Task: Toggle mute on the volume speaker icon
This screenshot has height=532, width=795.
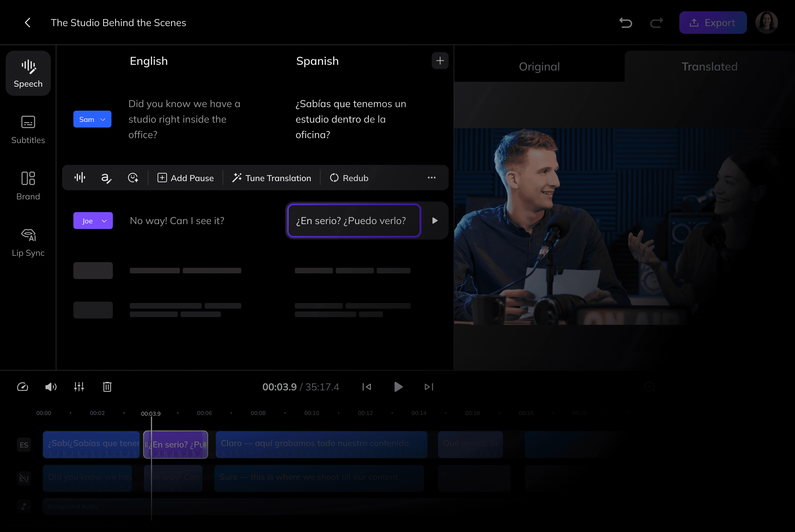Action: tap(51, 387)
